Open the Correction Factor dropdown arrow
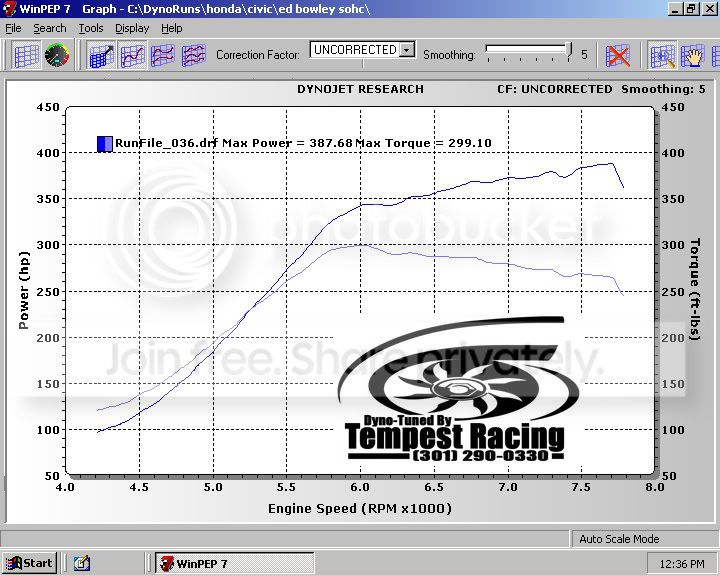Screen dimensions: 720x576 (x=407, y=50)
